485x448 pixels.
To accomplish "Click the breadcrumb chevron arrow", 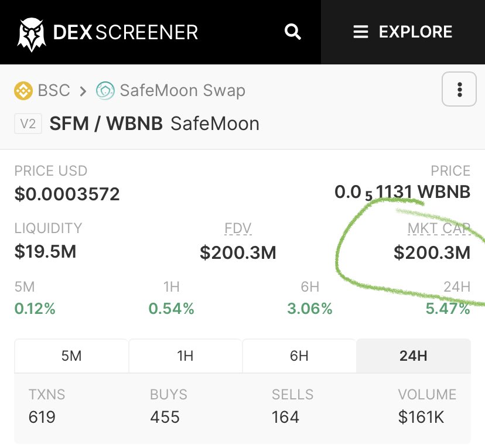I will coord(83,91).
